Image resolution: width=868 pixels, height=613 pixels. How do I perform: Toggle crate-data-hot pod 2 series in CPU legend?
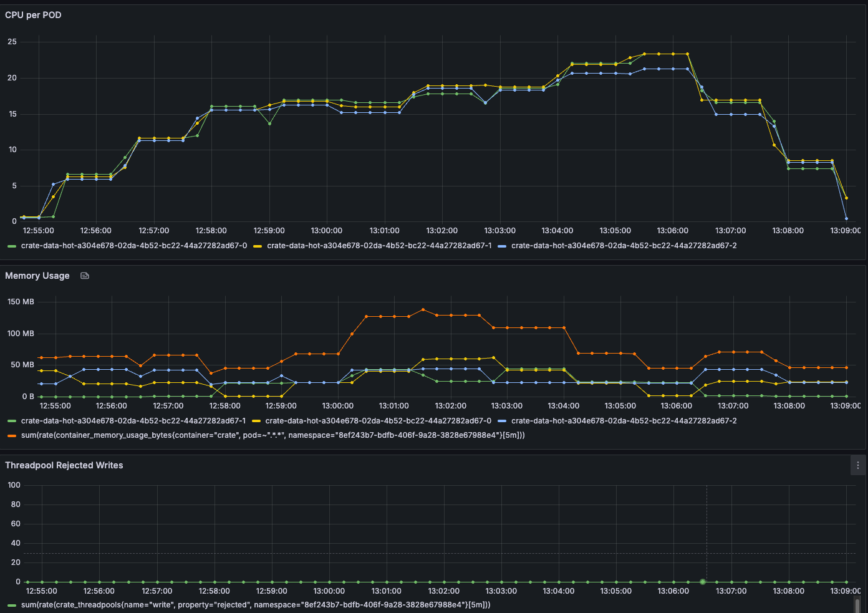point(624,246)
